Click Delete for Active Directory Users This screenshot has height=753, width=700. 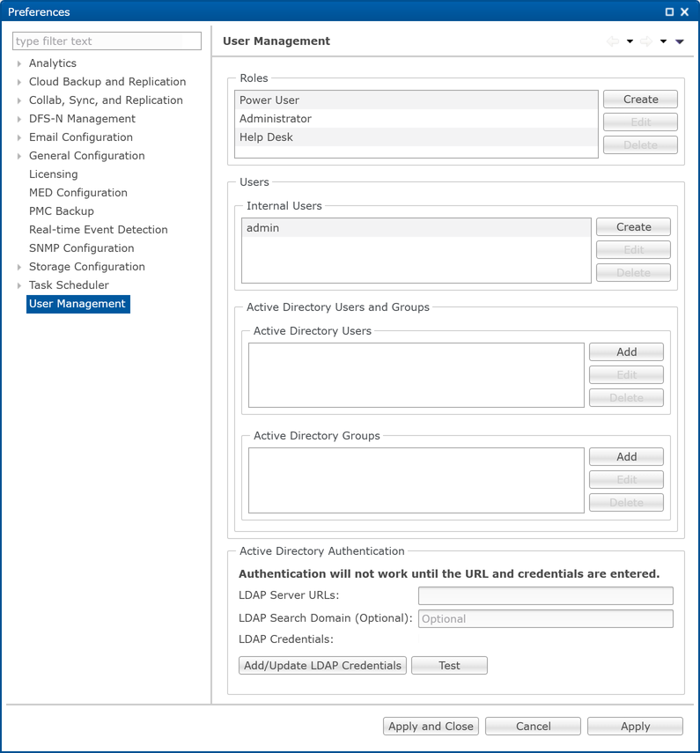[x=626, y=397]
